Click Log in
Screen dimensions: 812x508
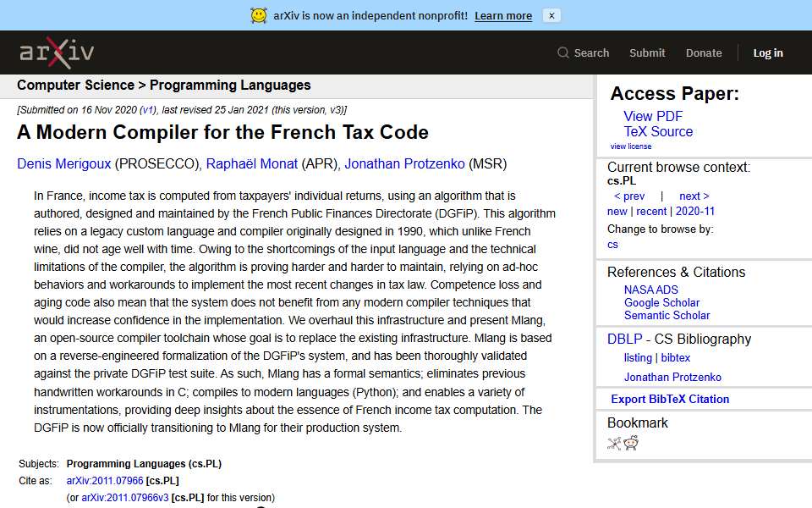point(767,52)
